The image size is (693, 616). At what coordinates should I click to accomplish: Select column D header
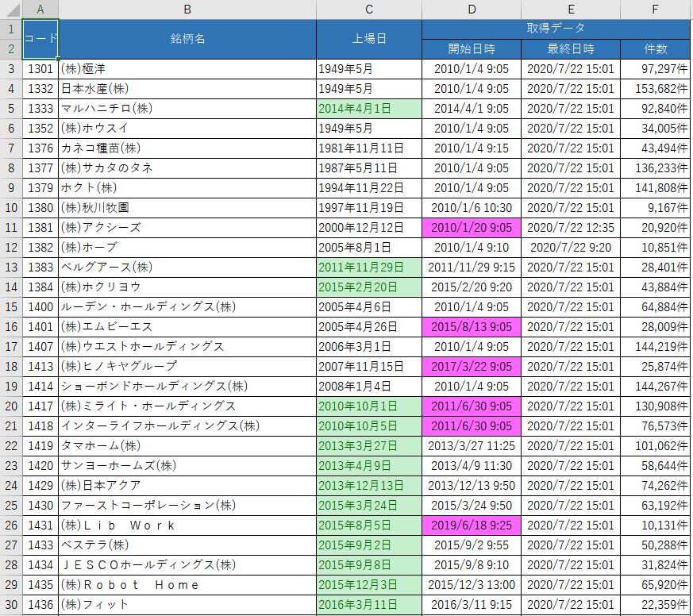(x=472, y=10)
